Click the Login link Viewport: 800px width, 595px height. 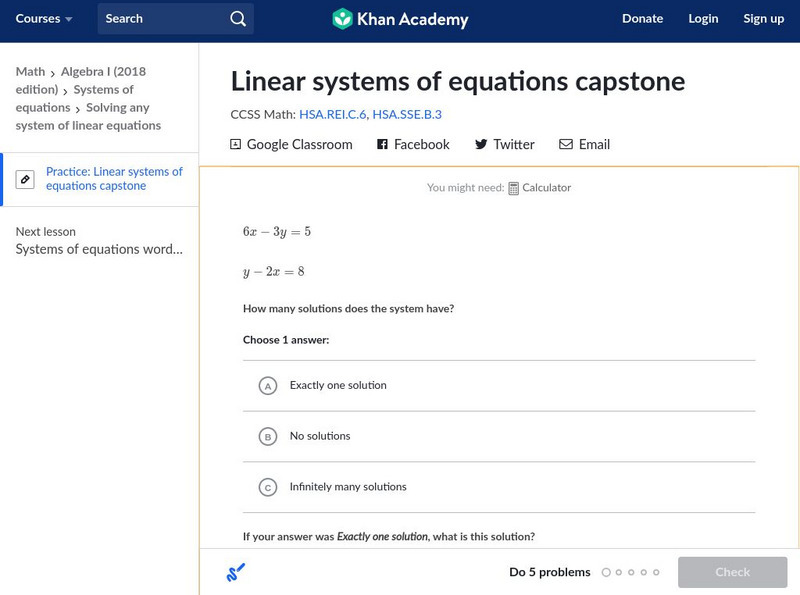point(703,19)
